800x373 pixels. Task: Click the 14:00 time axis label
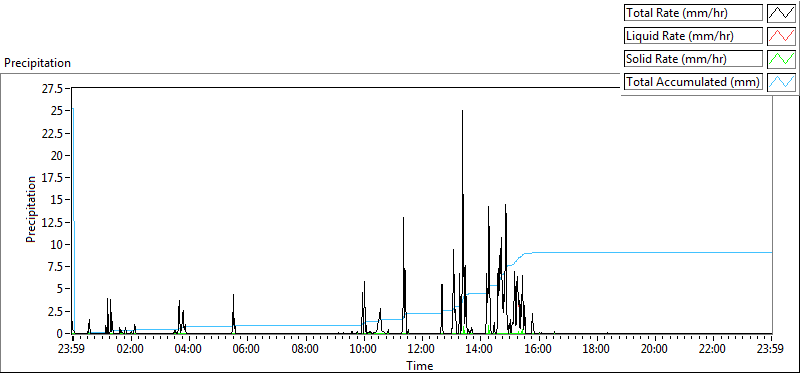coord(480,350)
